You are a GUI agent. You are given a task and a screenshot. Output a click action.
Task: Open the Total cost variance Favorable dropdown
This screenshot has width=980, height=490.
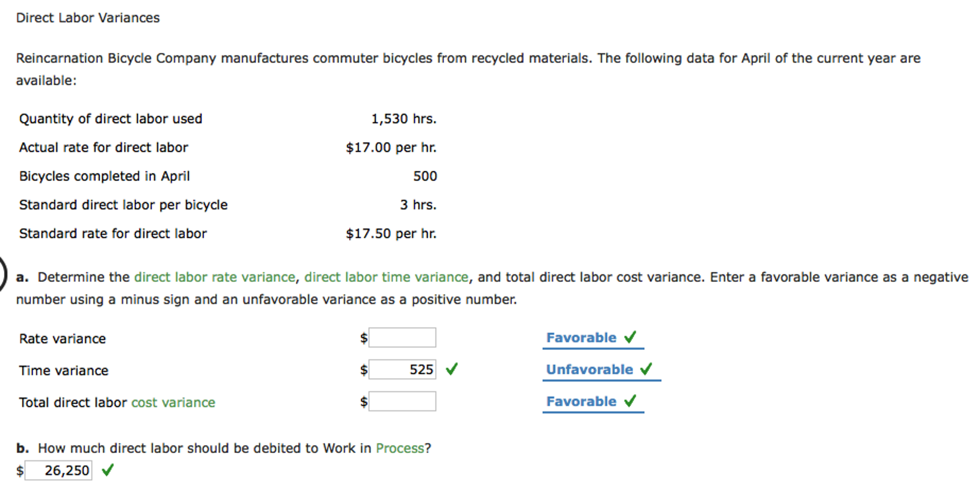tap(581, 402)
